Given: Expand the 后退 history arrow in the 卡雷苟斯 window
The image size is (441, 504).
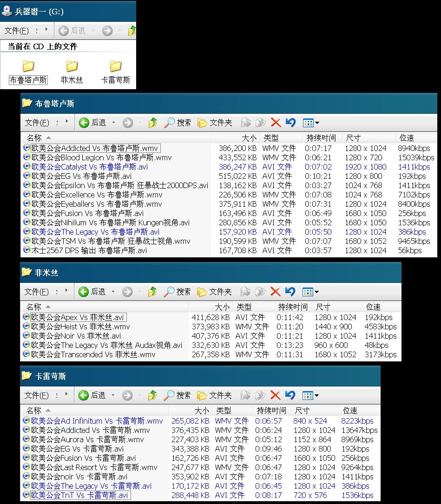Looking at the screenshot, I should click(113, 395).
